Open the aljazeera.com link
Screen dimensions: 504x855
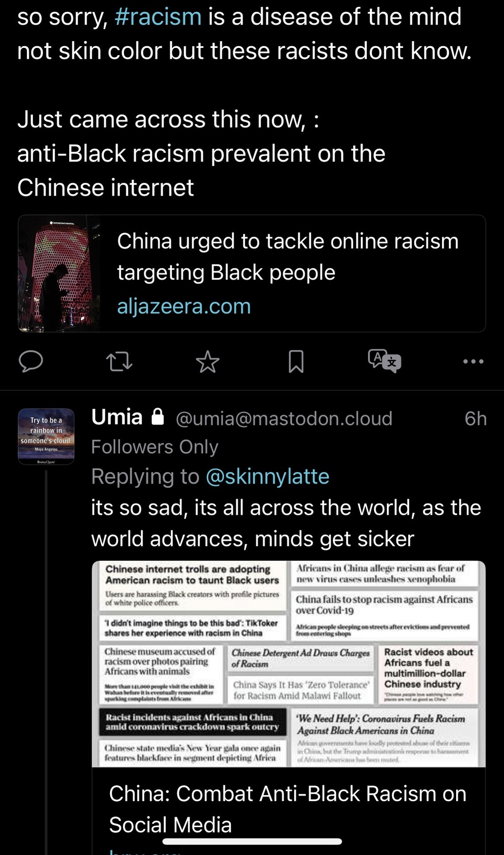[x=184, y=306]
